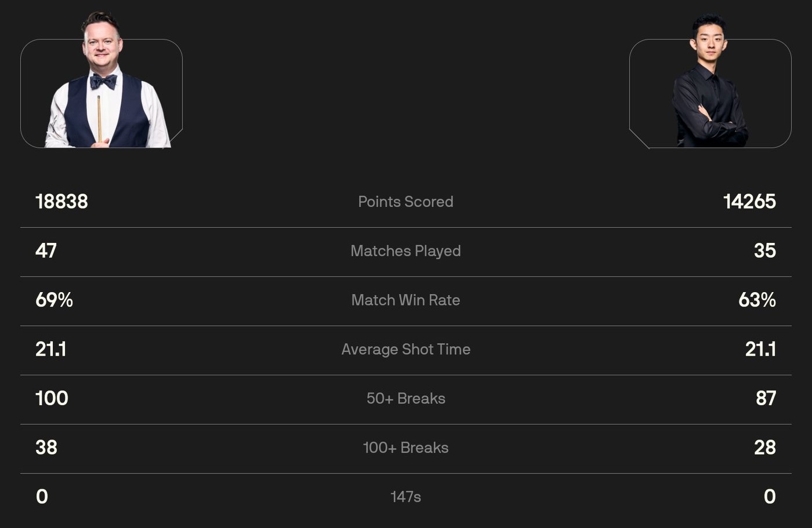
Task: Select the 50+ Breaks label
Action: pos(405,399)
